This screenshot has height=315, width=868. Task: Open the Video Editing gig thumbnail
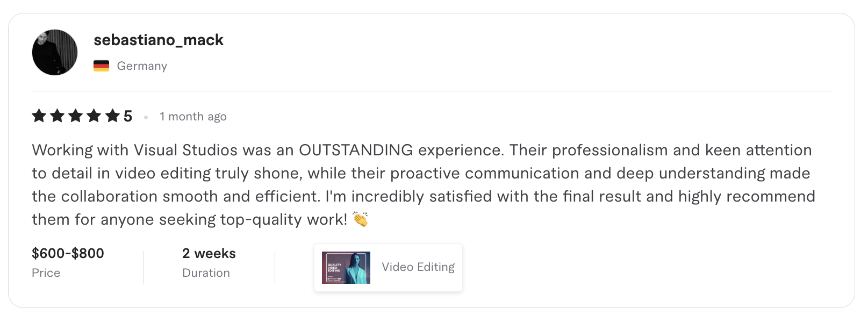346,268
